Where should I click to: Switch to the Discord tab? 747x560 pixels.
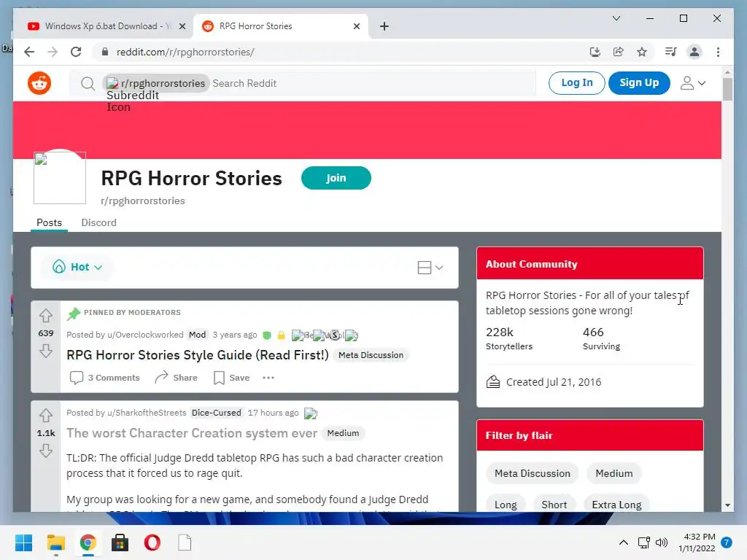98,222
